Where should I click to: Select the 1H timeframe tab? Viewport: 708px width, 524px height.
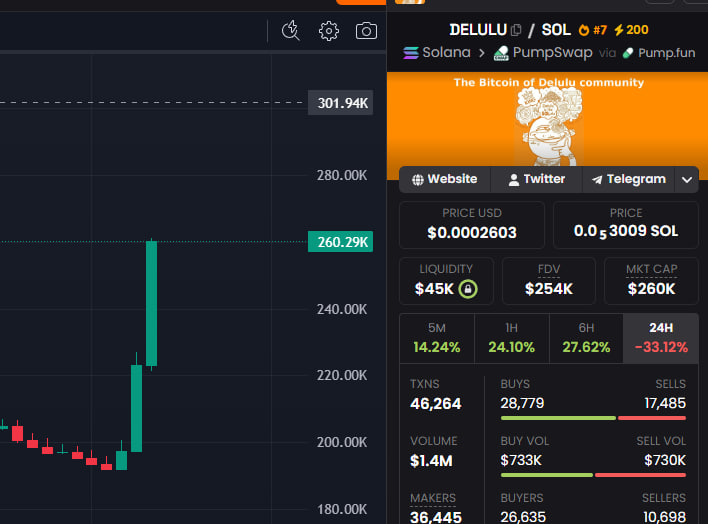(512, 338)
